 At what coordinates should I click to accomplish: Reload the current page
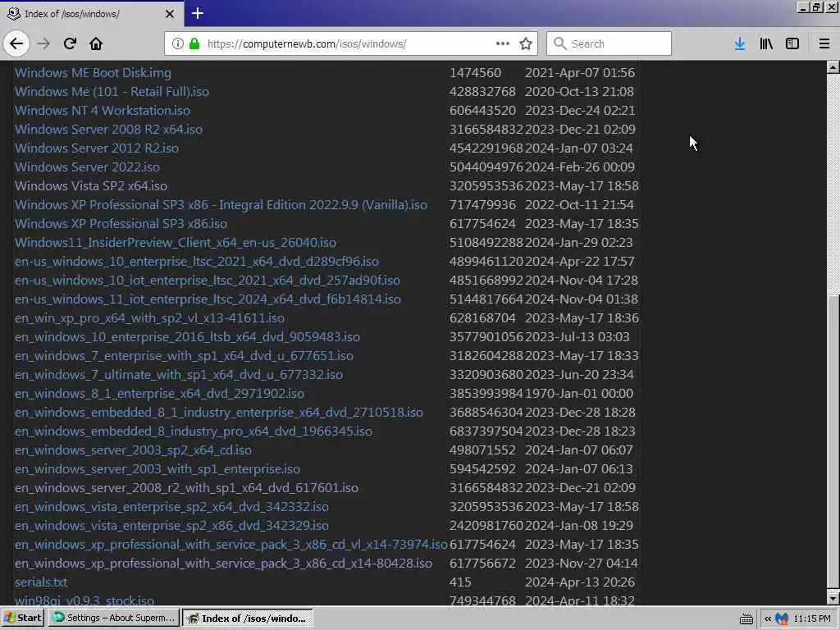(70, 43)
